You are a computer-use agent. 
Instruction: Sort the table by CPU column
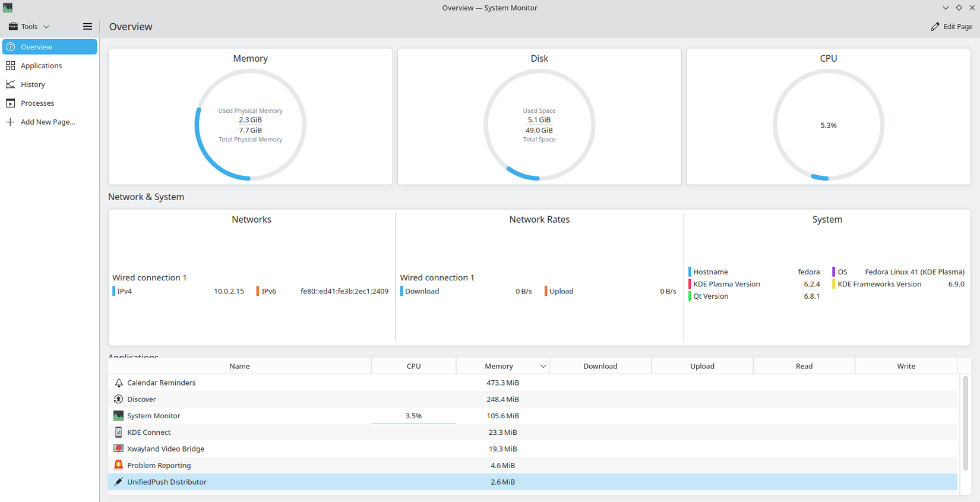click(413, 366)
